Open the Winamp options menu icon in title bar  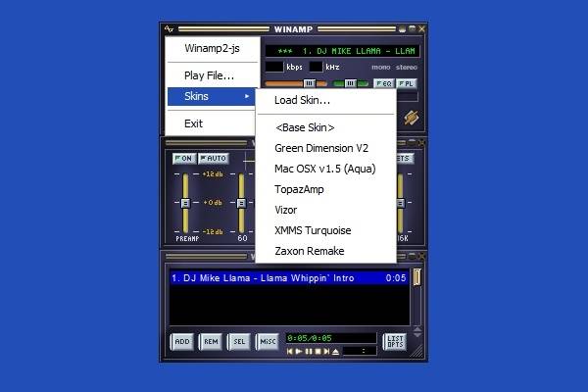pos(169,28)
